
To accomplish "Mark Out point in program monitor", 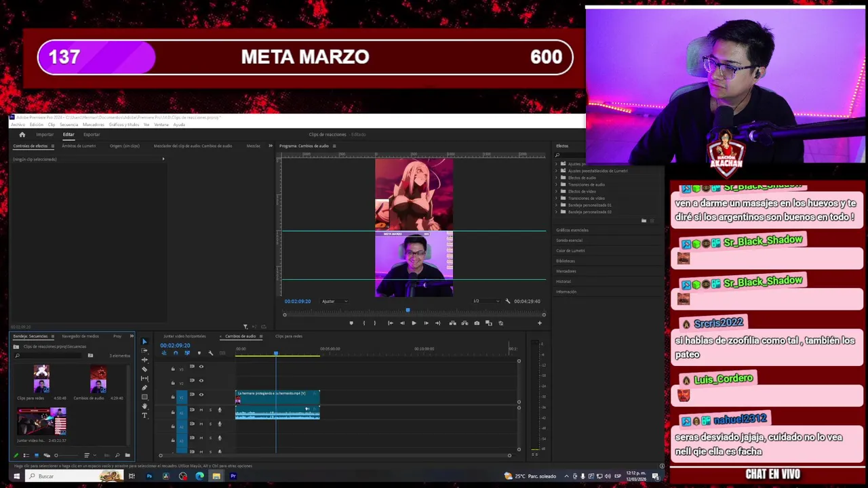I will [375, 323].
